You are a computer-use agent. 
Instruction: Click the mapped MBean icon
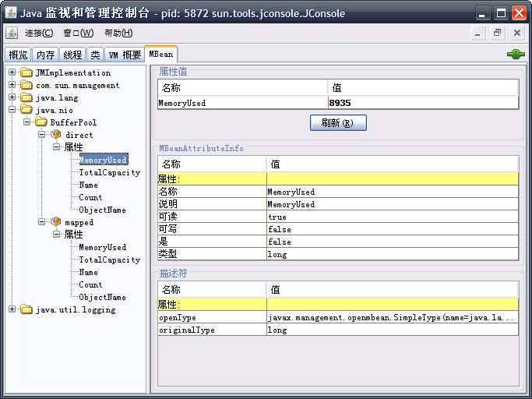(56, 222)
